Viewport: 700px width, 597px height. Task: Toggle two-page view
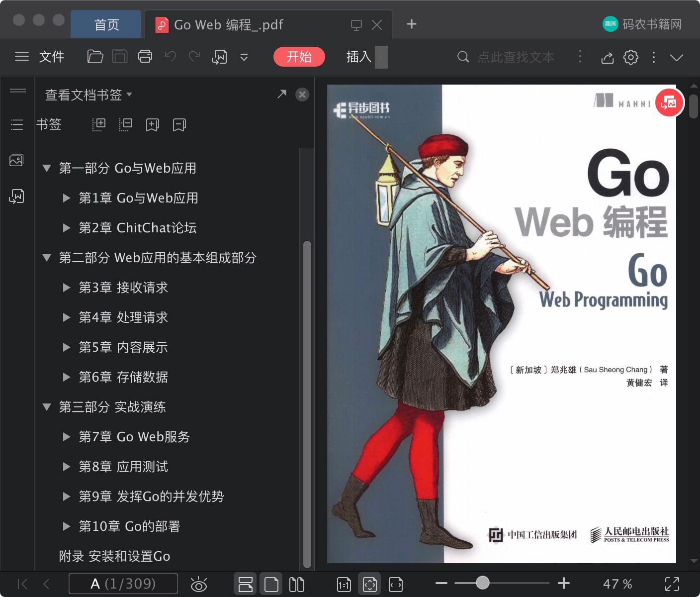[x=297, y=584]
